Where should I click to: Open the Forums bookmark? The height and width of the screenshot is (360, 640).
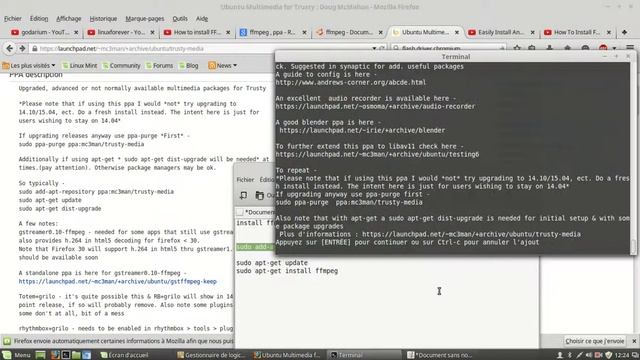click(x=160, y=65)
